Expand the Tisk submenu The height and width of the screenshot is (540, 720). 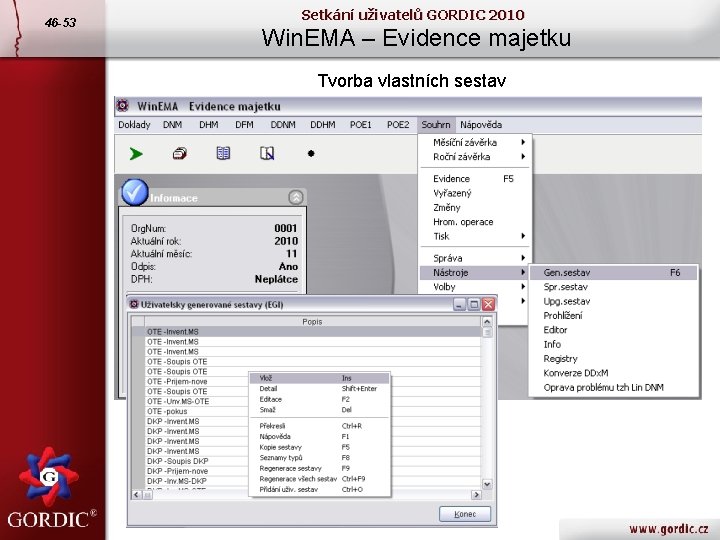click(x=475, y=236)
